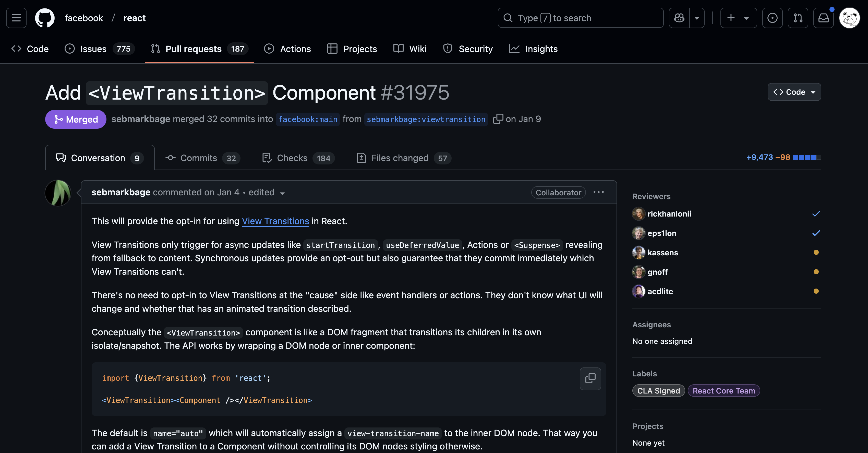View eps1lon's approval checkmark
The image size is (868, 453).
point(816,233)
